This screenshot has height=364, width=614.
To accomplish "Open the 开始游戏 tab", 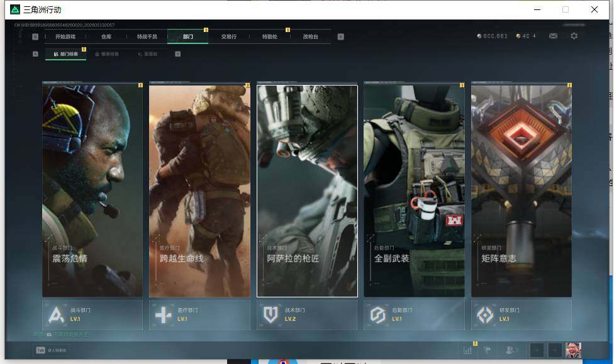I will (65, 37).
